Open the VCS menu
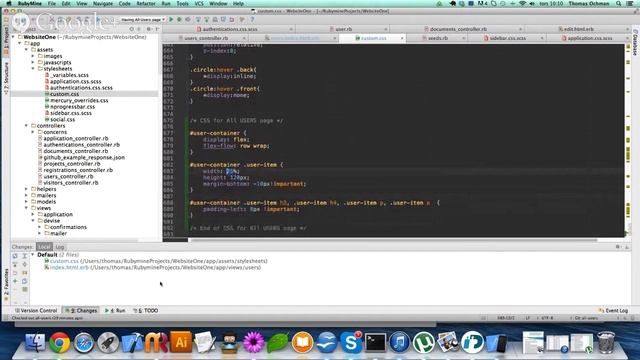This screenshot has height=360, width=640. (199, 4)
